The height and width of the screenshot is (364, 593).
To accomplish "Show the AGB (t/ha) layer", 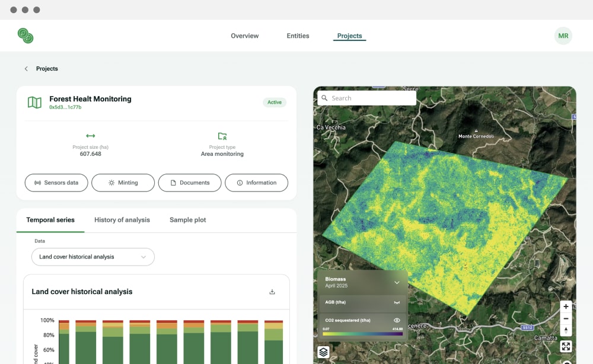I will coord(397,302).
